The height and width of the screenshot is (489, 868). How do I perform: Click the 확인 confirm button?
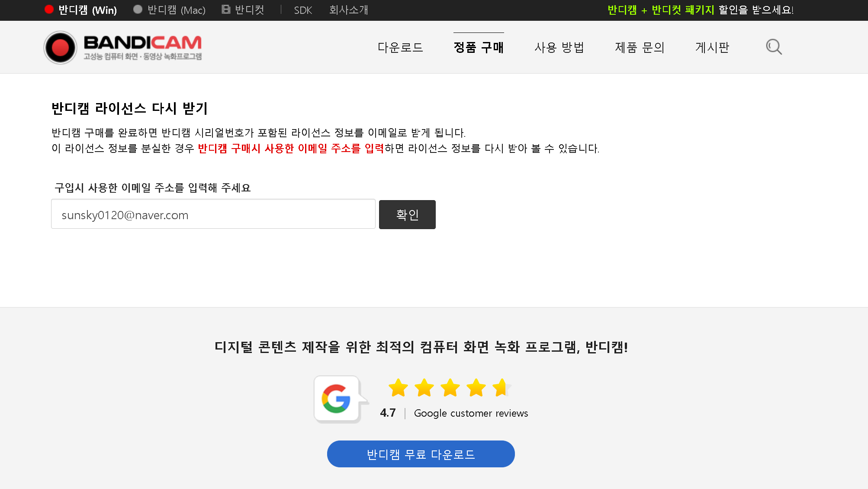tap(407, 214)
